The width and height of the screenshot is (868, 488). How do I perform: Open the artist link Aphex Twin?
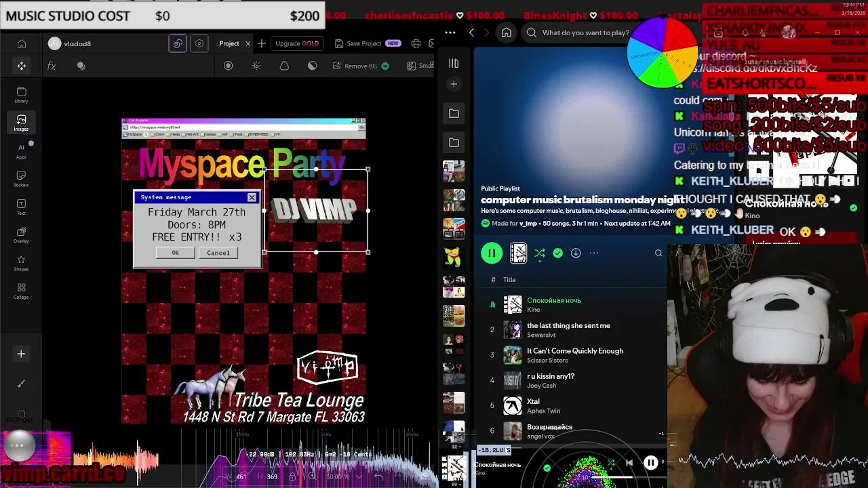pos(543,411)
